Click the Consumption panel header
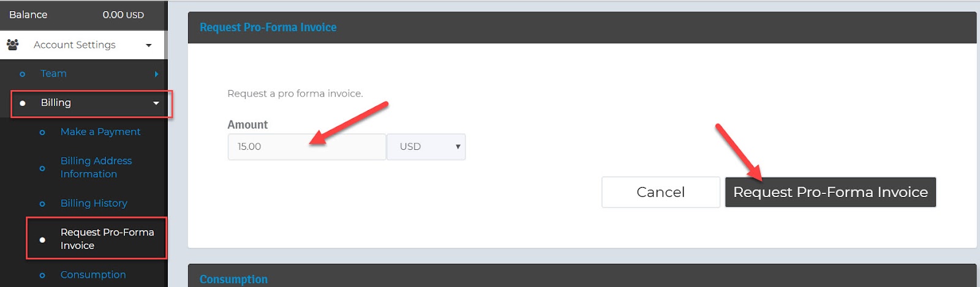980x287 pixels. 582,276
